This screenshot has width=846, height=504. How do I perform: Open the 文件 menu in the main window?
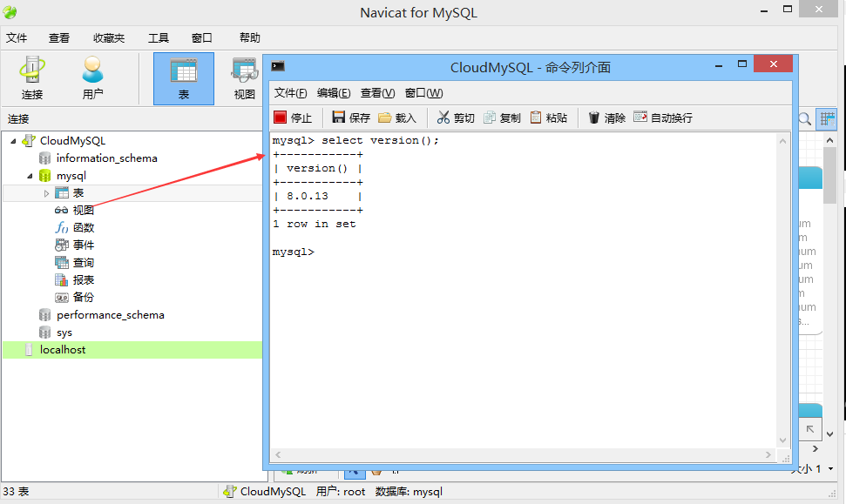click(17, 37)
